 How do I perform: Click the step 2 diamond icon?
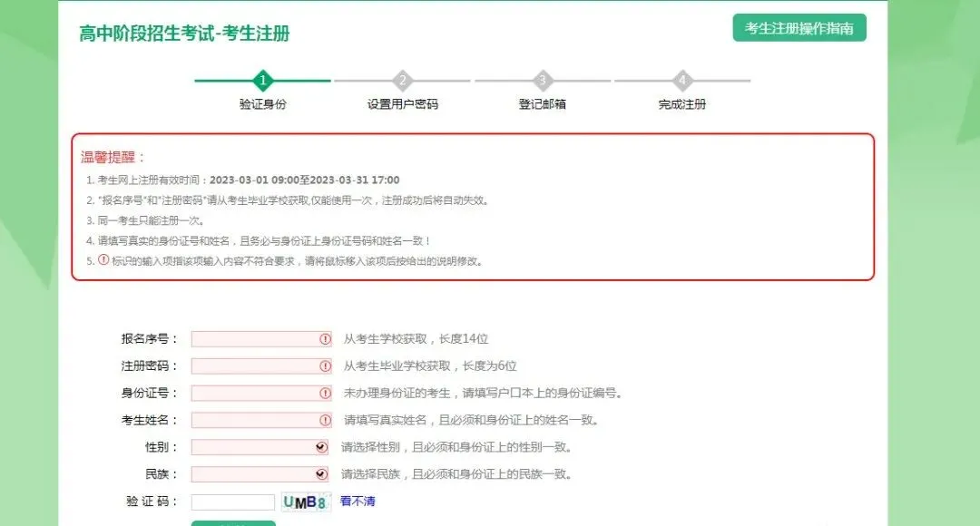402,80
